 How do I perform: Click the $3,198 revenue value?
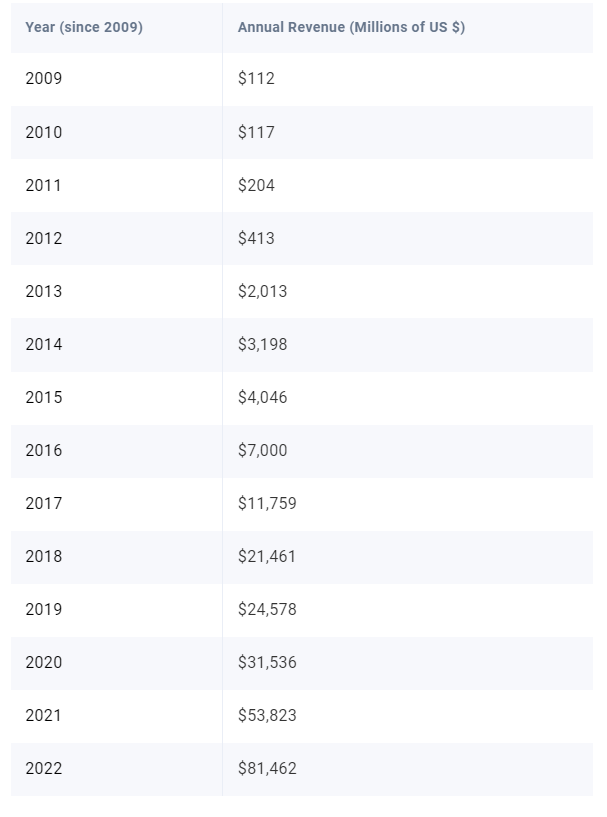262,344
